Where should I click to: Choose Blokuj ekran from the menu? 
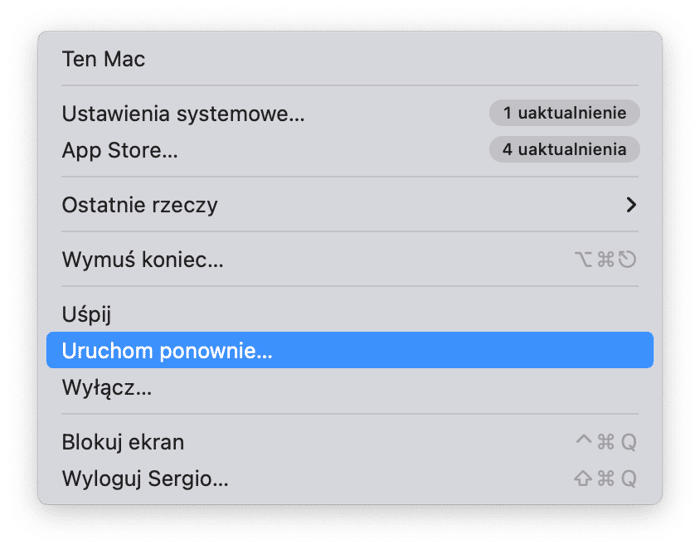click(123, 442)
